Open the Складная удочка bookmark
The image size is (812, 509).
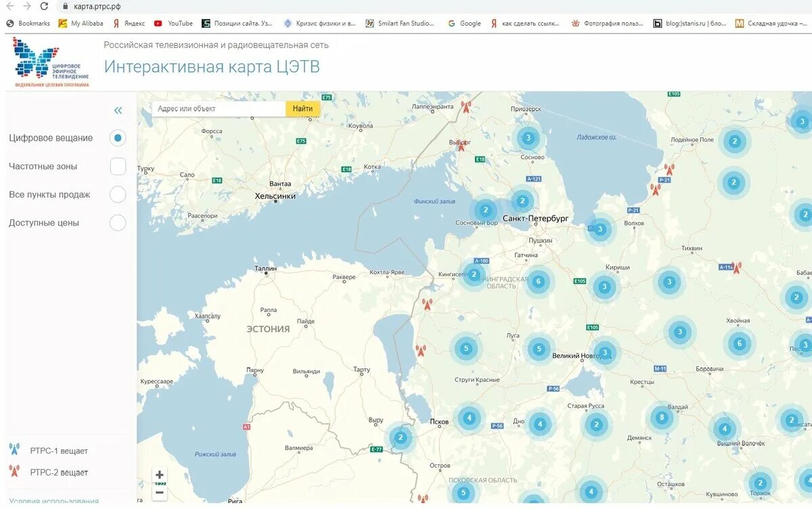tap(771, 23)
